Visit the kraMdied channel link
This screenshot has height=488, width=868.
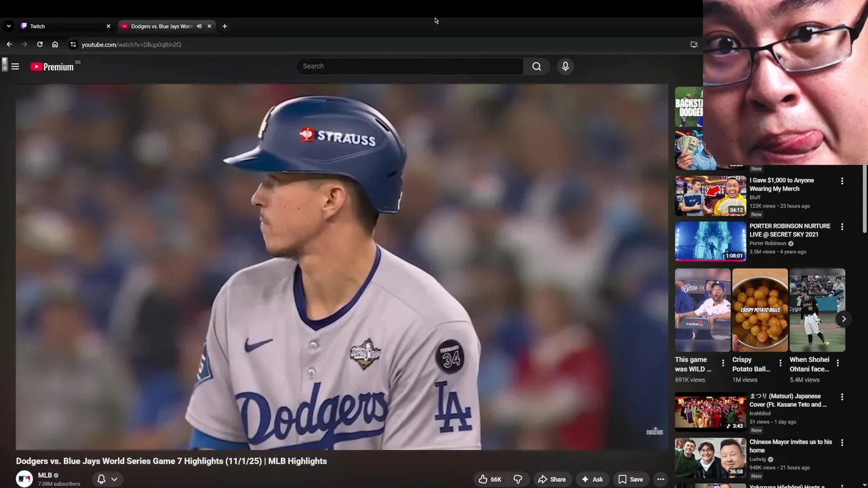[x=760, y=413]
